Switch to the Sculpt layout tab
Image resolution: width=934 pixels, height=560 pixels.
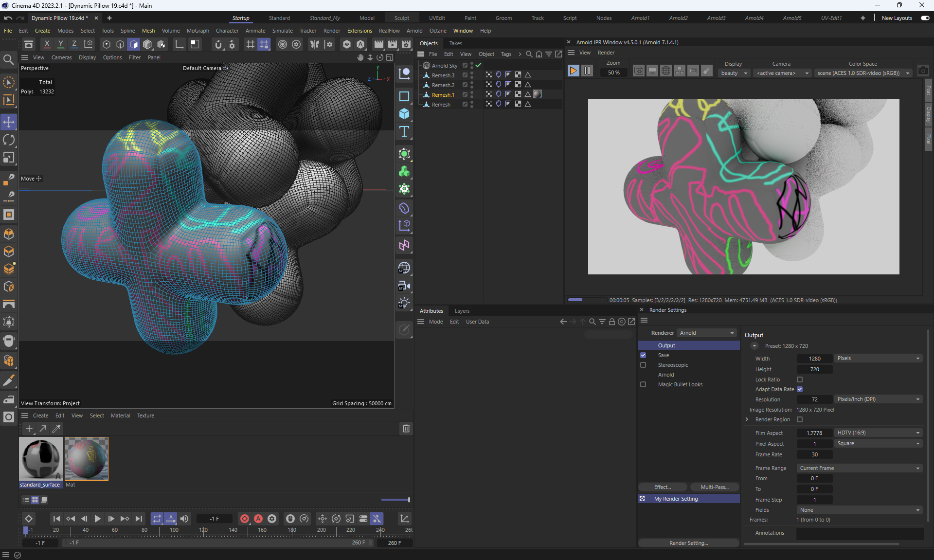[x=401, y=18]
